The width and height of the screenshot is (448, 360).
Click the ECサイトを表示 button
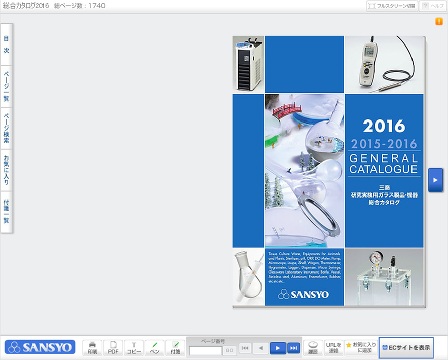(406, 348)
